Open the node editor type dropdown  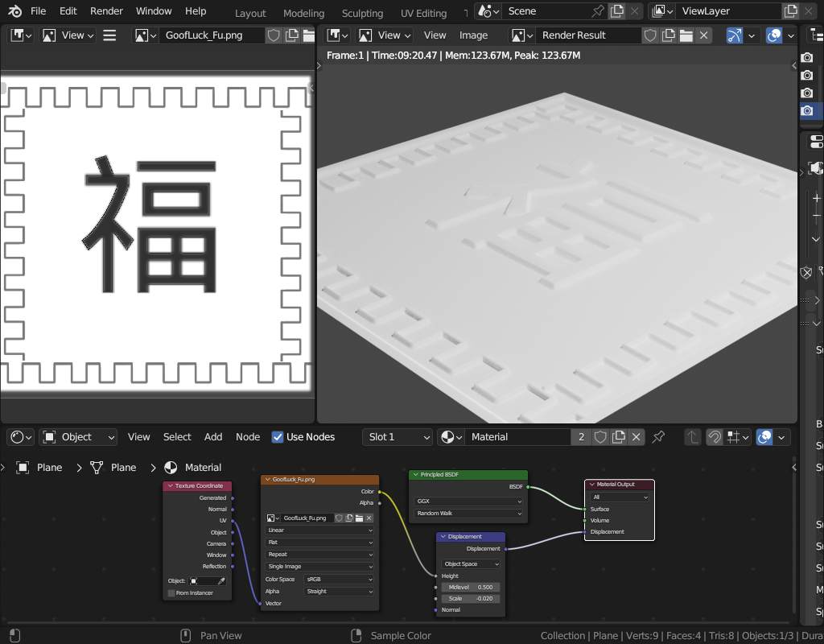pos(21,437)
